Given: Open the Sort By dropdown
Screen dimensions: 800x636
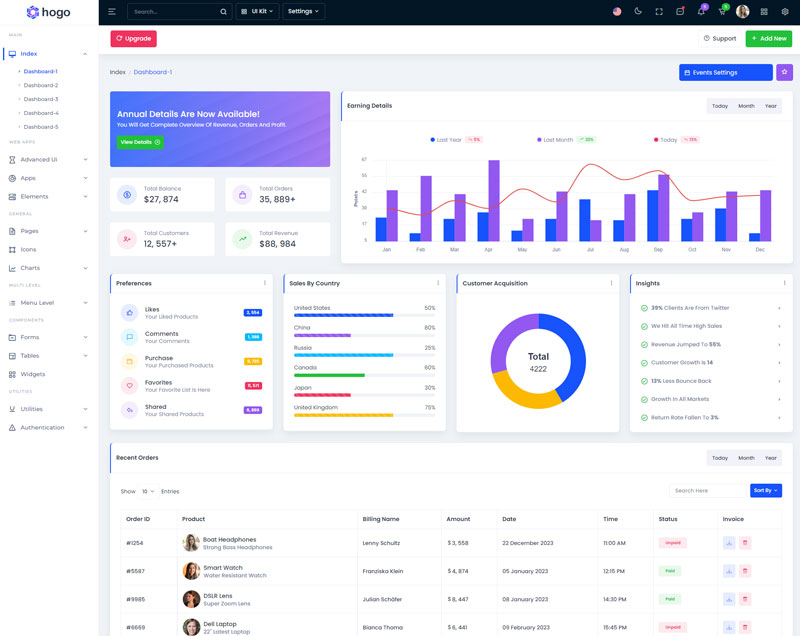Looking at the screenshot, I should 765,491.
